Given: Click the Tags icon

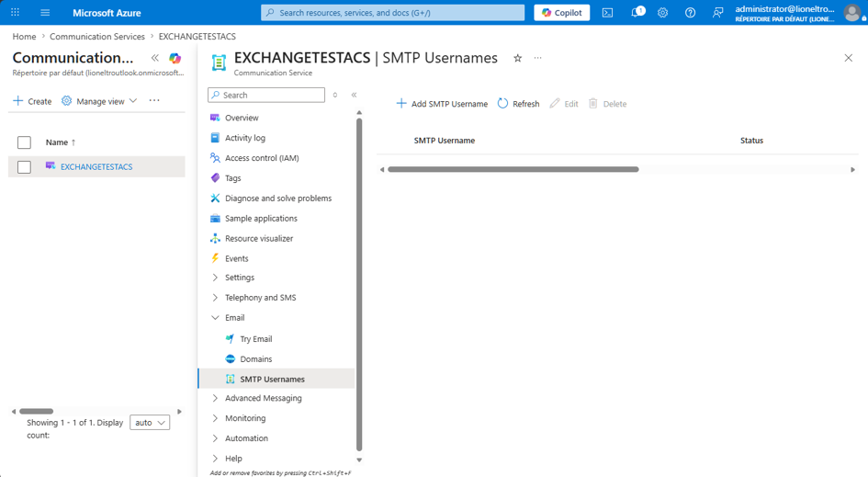Looking at the screenshot, I should pos(215,177).
